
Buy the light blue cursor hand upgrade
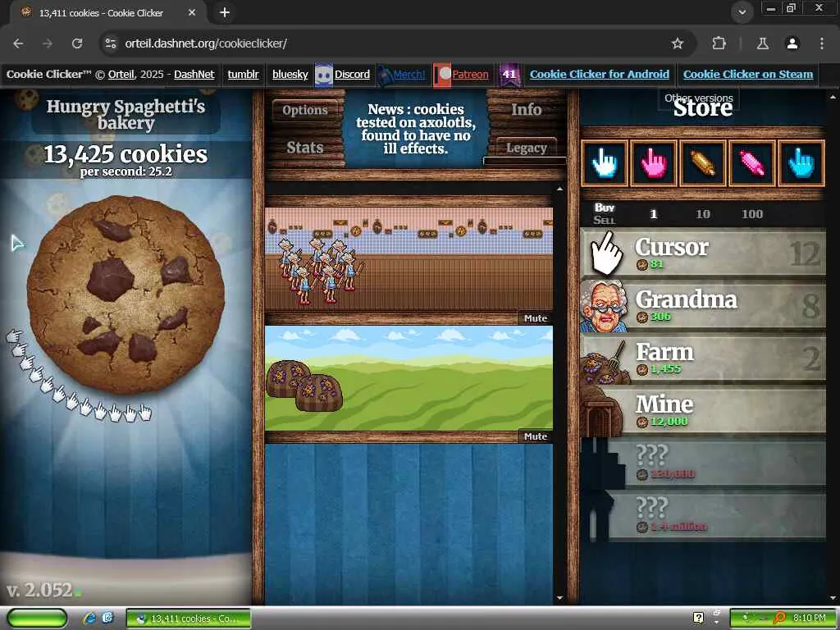[x=801, y=163]
